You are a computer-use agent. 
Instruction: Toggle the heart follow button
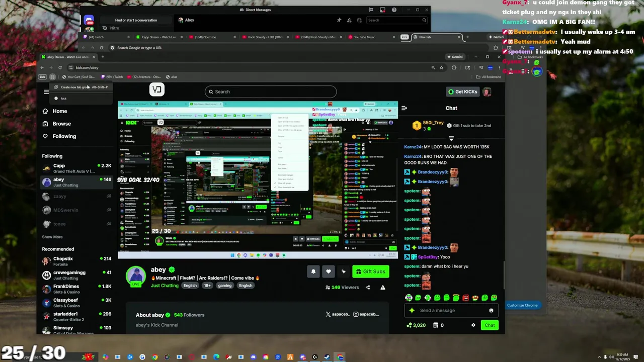click(x=328, y=271)
